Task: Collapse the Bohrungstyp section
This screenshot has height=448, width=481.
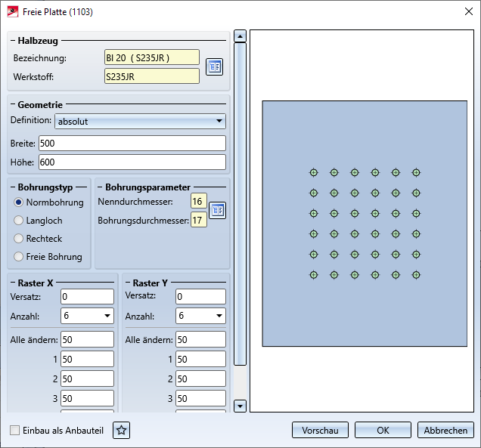Action: (12, 187)
